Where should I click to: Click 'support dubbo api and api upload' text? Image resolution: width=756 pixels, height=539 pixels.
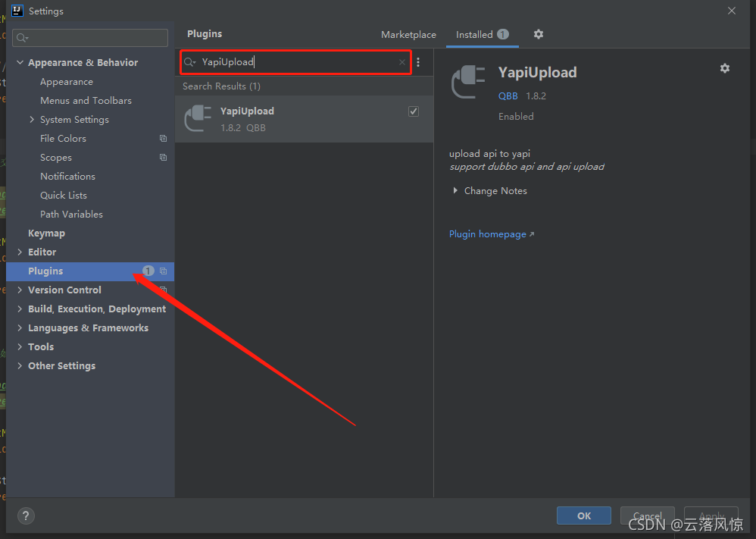click(x=526, y=167)
